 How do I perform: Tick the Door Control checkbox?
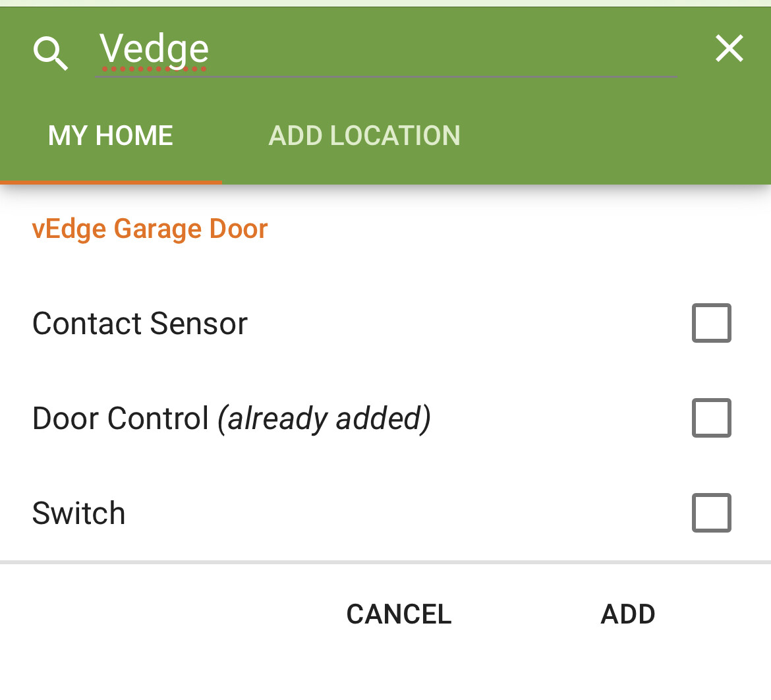click(712, 418)
